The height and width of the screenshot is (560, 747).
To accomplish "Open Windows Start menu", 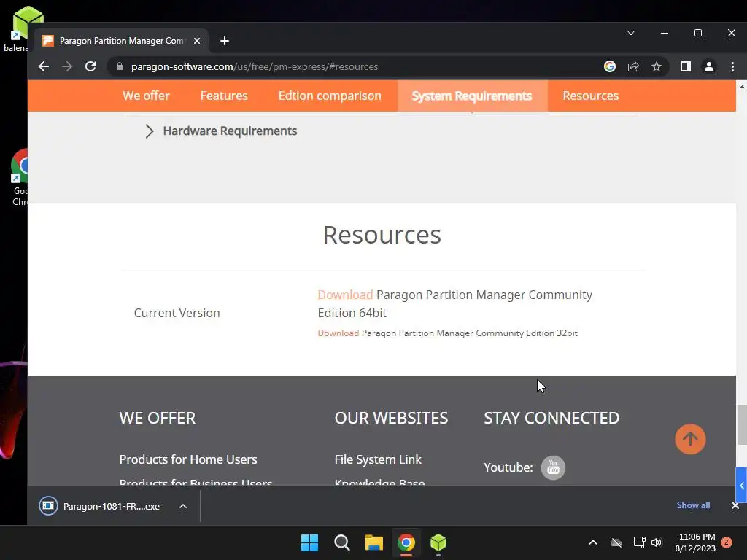I will coord(309,542).
